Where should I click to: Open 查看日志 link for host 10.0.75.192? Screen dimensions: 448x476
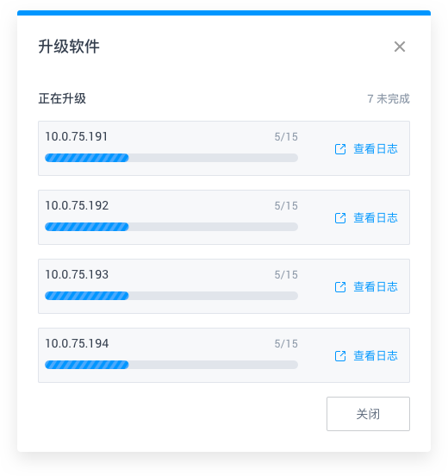(x=376, y=218)
